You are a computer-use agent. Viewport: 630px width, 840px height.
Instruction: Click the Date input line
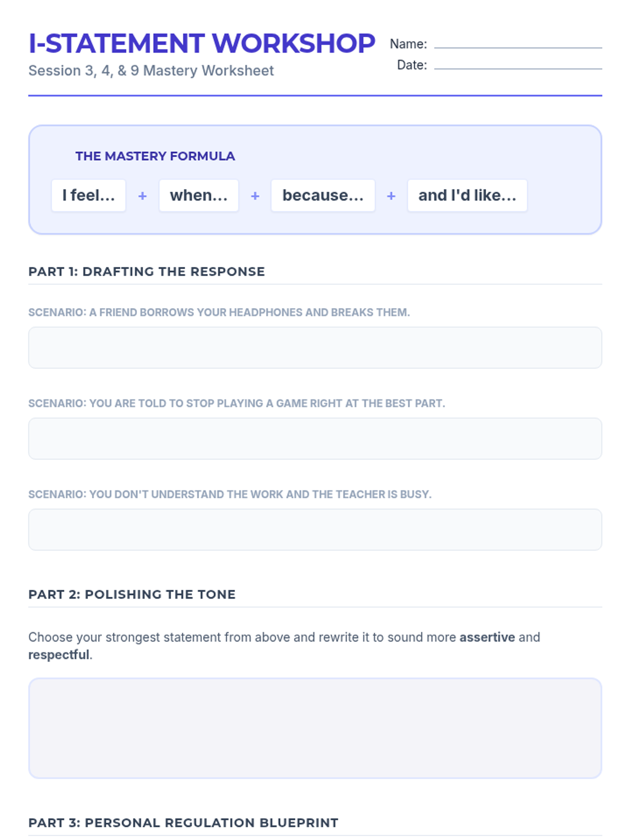(518, 65)
